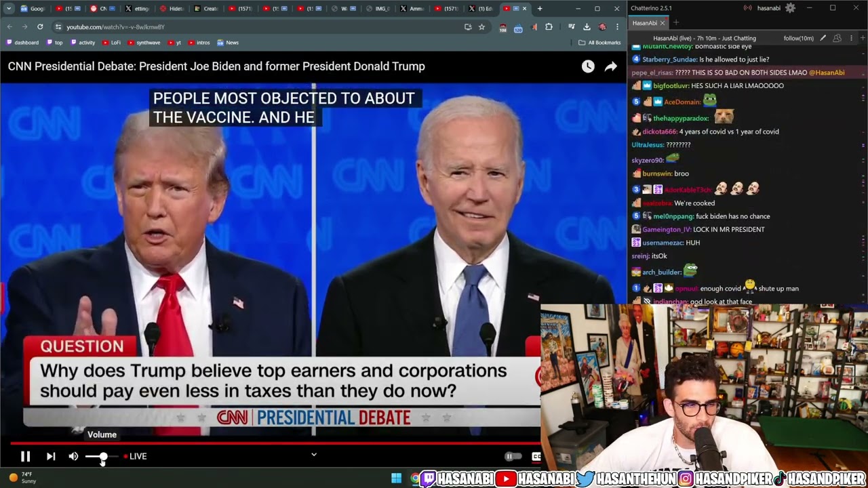Add a new Chatterino tab
The image size is (868, 488).
point(676,23)
